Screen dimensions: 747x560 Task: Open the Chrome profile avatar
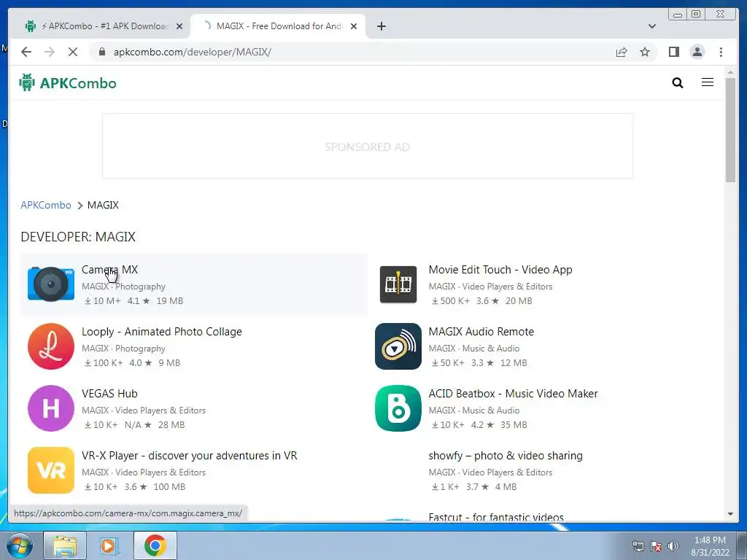click(697, 52)
